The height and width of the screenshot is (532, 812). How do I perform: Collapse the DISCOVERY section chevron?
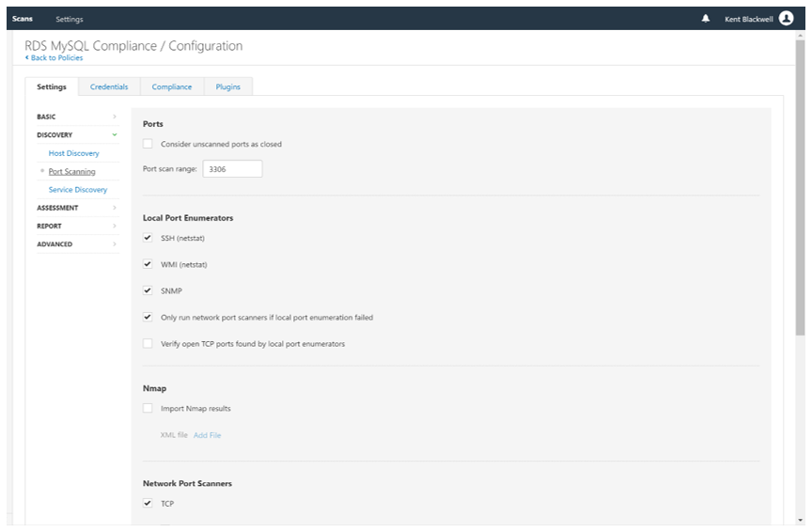click(x=115, y=134)
